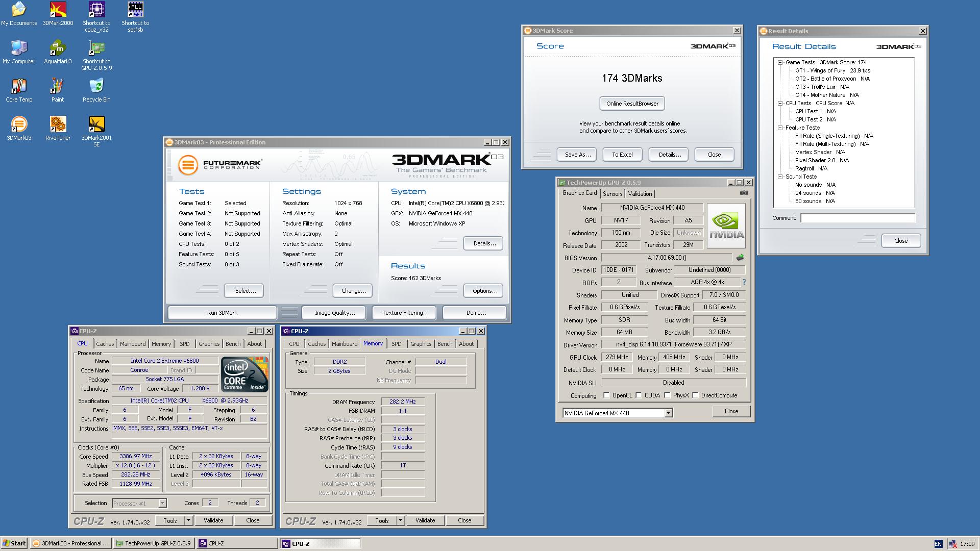This screenshot has height=551, width=980.
Task: Click the NVIDIA logo in GPU-Z
Action: (726, 226)
